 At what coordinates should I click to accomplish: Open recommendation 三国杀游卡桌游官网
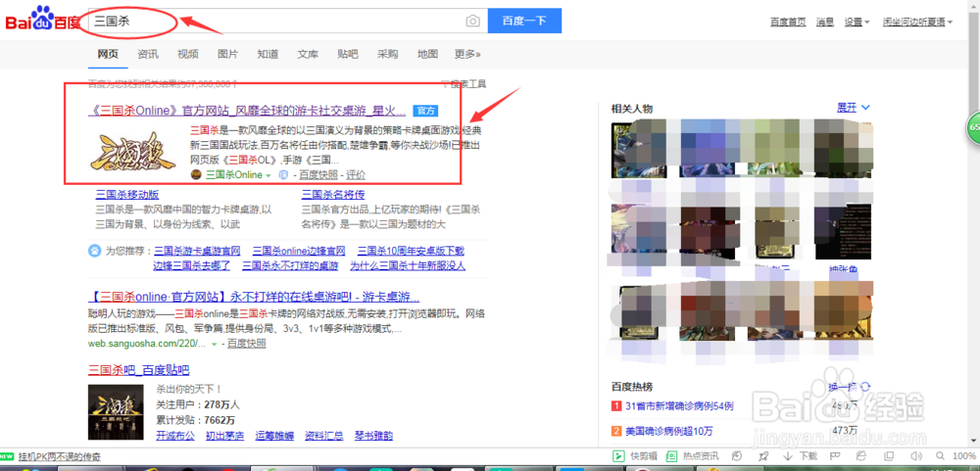click(198, 251)
